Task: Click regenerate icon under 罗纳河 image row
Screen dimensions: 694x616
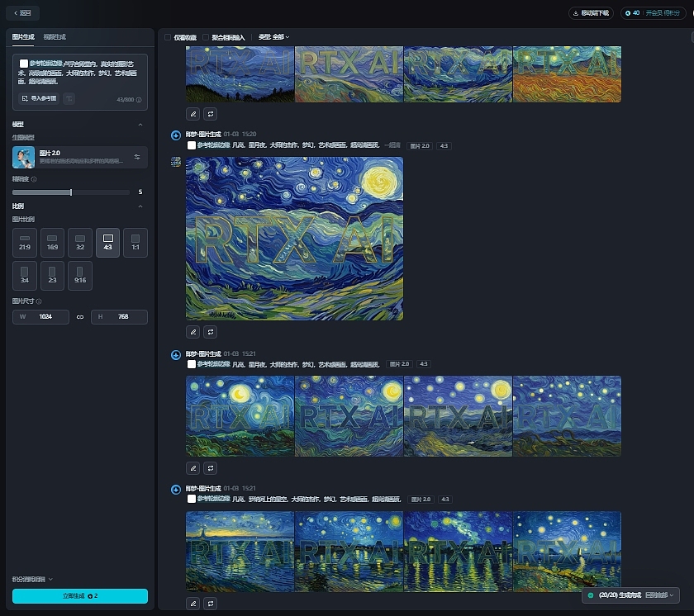Action: pyautogui.click(x=210, y=603)
